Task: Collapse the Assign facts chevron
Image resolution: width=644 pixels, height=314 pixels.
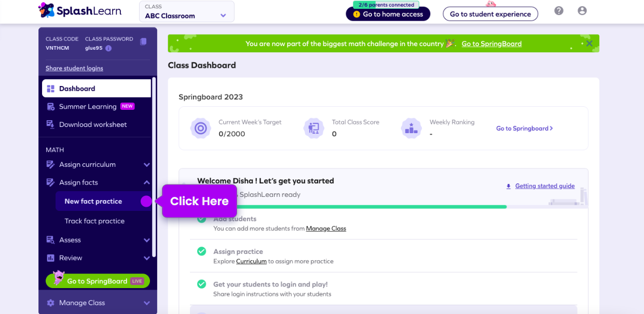Action: (x=147, y=182)
